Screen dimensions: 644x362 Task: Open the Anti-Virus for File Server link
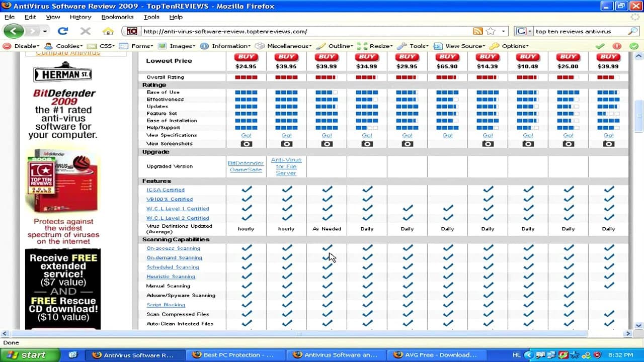pyautogui.click(x=286, y=166)
